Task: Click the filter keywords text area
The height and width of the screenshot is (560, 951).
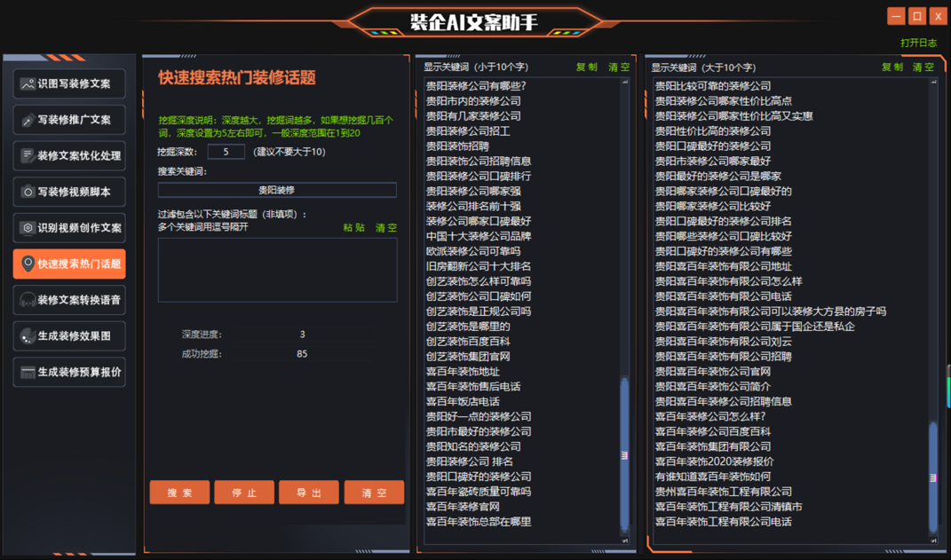Action: coord(277,270)
